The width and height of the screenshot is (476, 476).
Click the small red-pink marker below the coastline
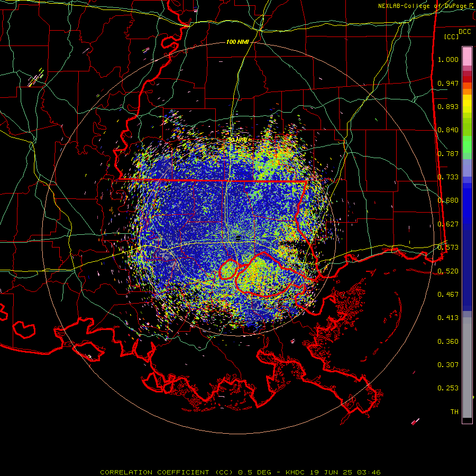(415, 422)
